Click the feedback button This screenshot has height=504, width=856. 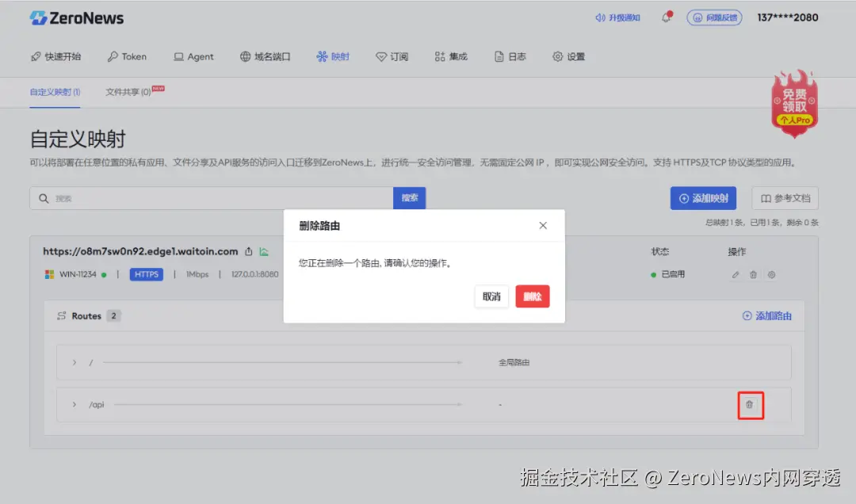(714, 17)
